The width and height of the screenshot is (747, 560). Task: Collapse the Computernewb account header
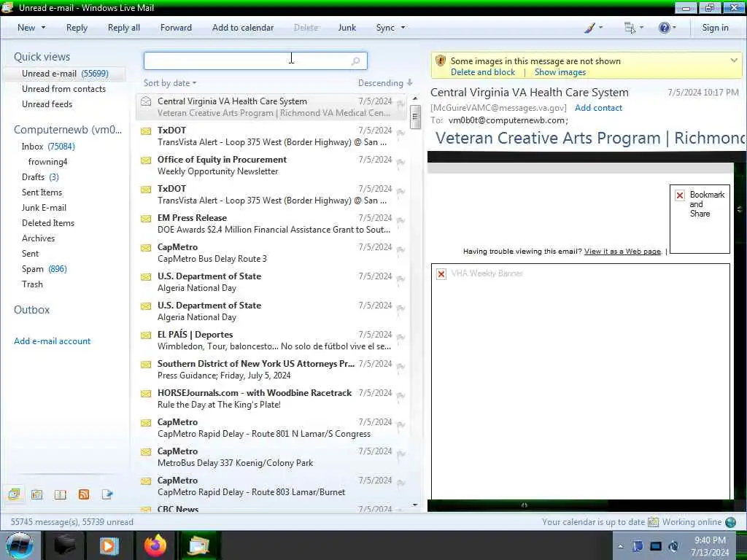[x=68, y=130]
